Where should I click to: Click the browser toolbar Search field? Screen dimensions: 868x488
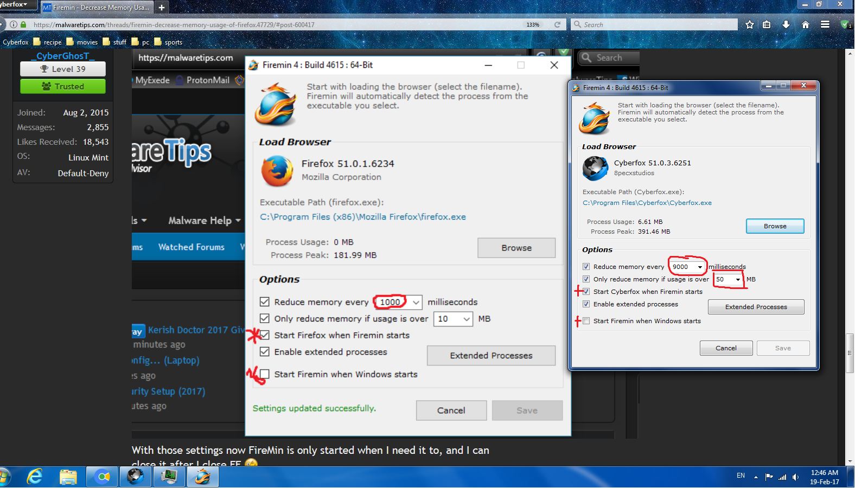click(x=654, y=24)
